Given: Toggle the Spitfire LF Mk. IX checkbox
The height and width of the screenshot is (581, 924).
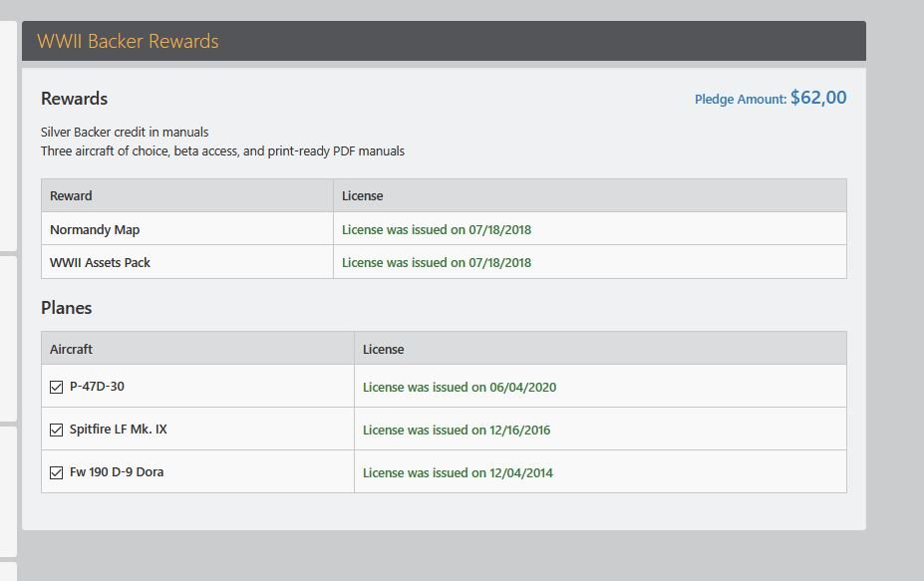Looking at the screenshot, I should (x=56, y=431).
